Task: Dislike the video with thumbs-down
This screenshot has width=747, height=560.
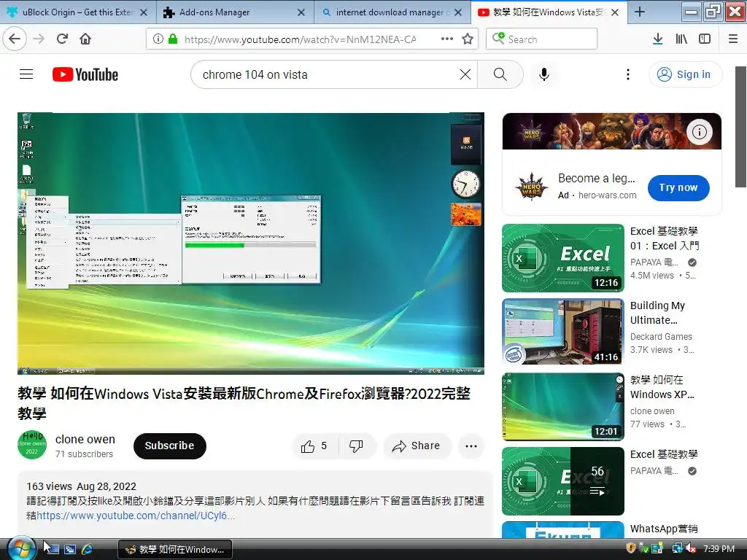Action: coord(356,446)
